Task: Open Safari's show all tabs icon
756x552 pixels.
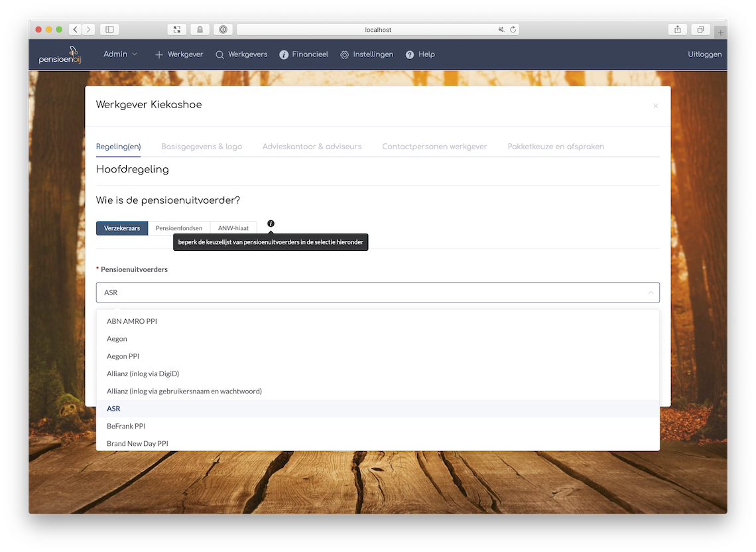Action: (x=700, y=29)
